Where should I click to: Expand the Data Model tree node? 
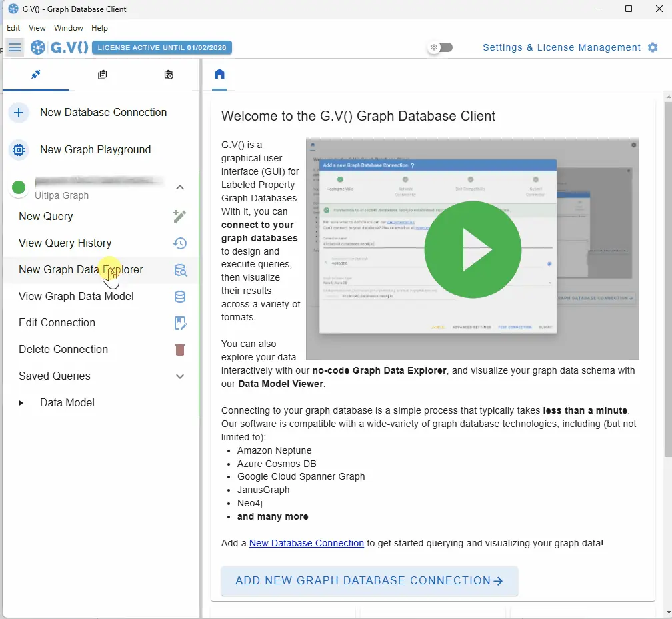21,403
